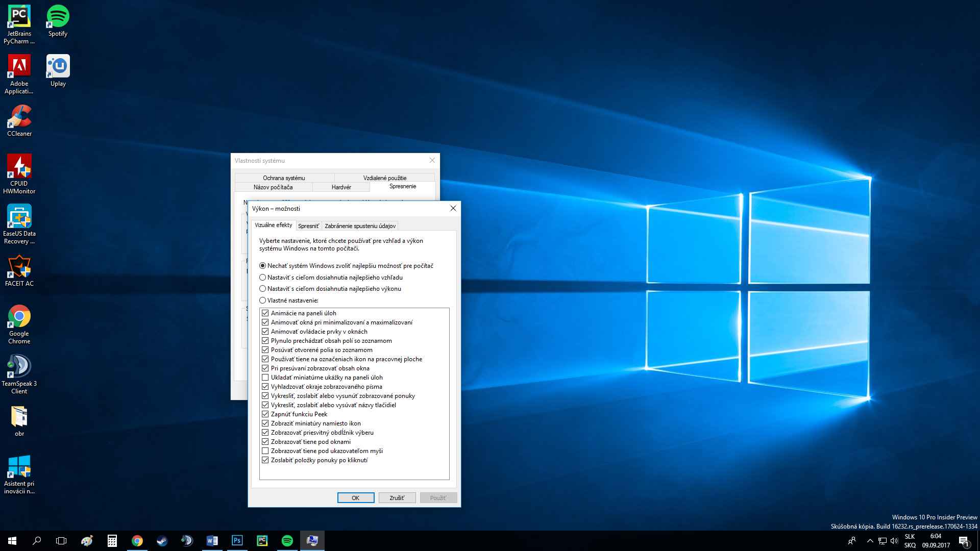
Task: Click Steam icon in taskbar
Action: tap(162, 541)
